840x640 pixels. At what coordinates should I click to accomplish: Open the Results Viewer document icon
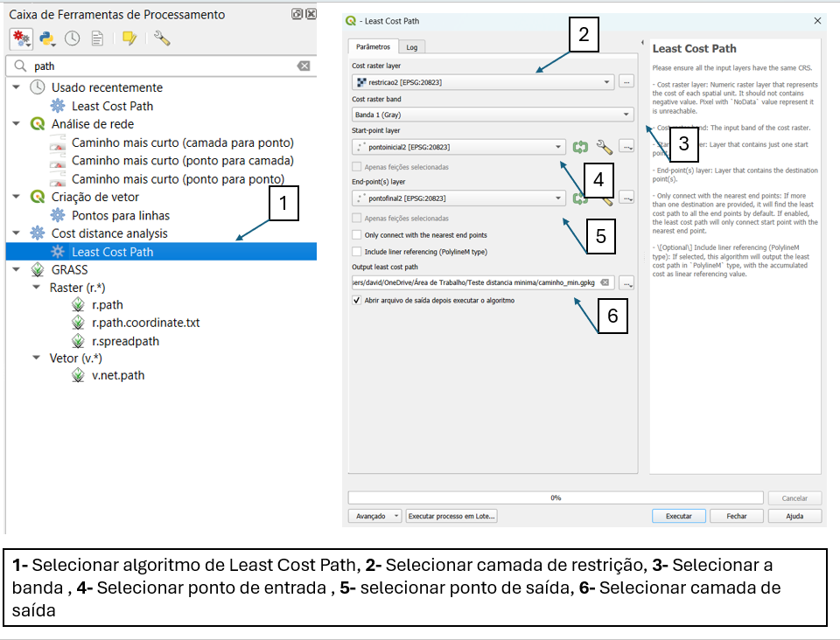(98, 38)
